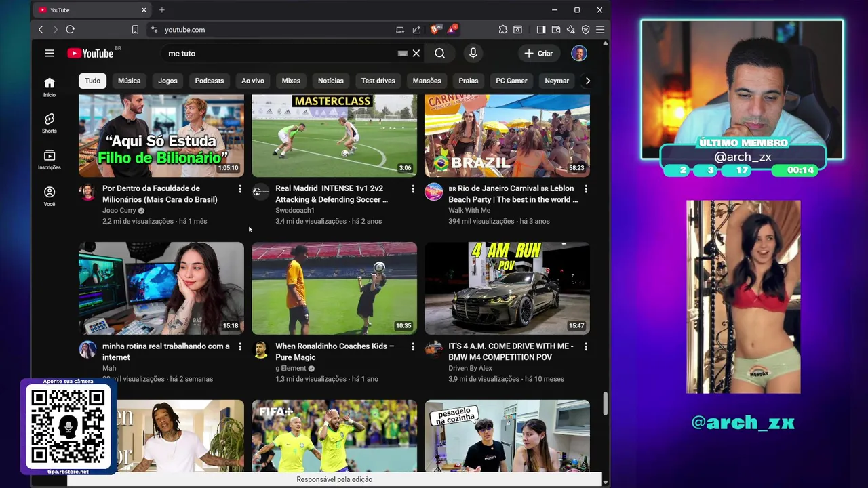
Task: Go to Início in the sidebar
Action: [50, 87]
